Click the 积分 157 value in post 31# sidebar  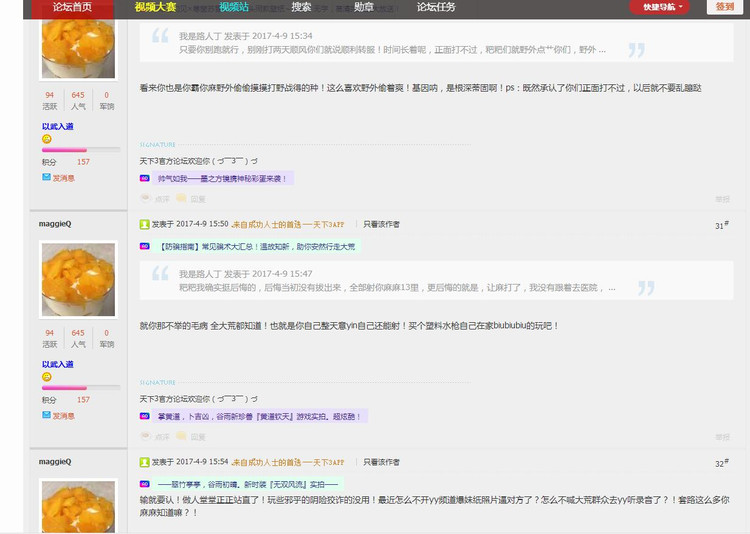tap(83, 400)
